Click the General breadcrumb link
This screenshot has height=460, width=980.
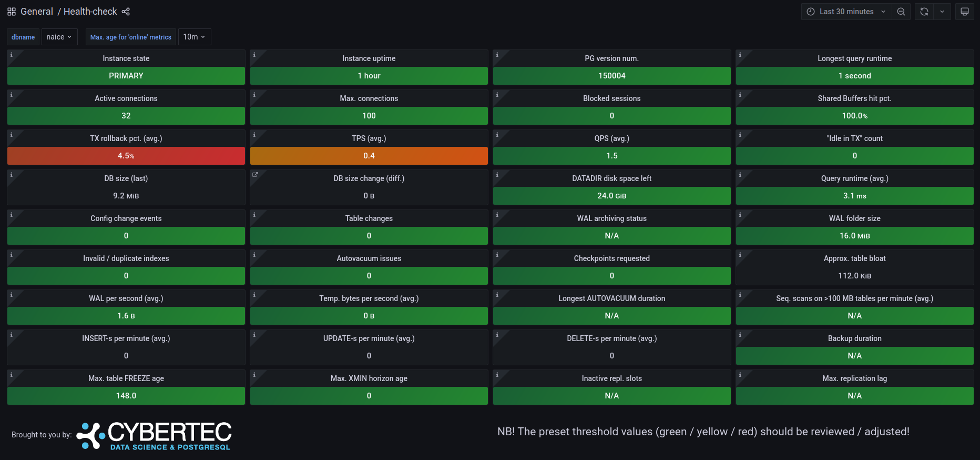37,12
